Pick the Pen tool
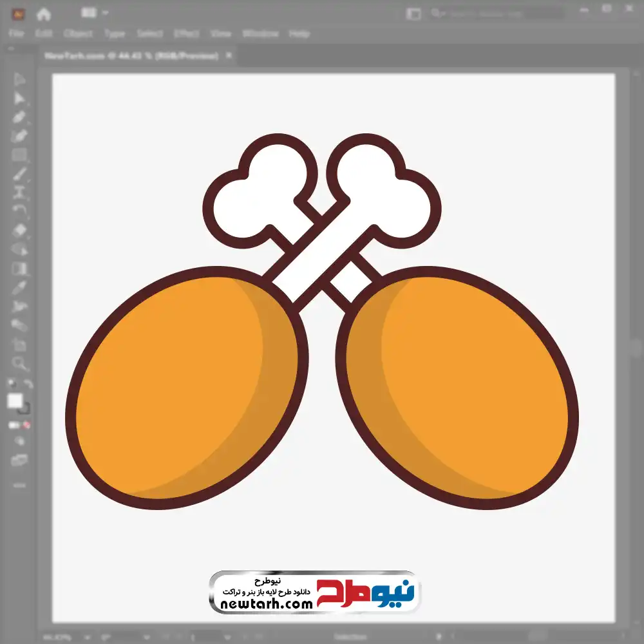This screenshot has width=644, height=644. point(20,117)
